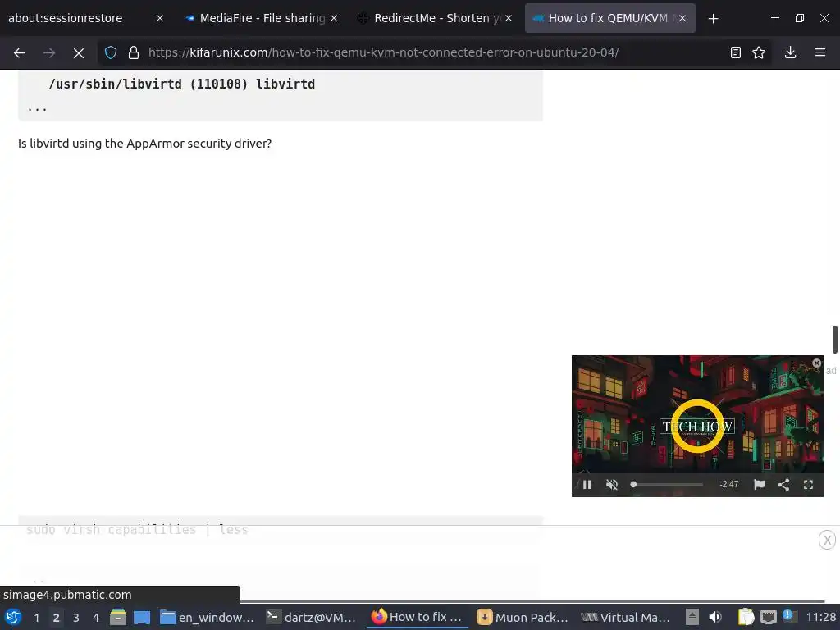Screen dimensions: 840x630
Task: Close the MediaFire tab
Action: click(x=334, y=18)
